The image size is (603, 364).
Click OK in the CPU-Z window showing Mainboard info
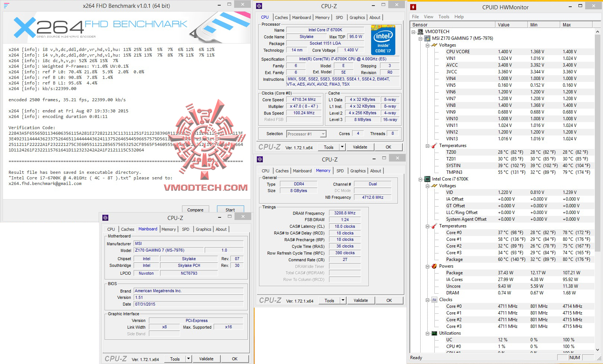pos(234,359)
